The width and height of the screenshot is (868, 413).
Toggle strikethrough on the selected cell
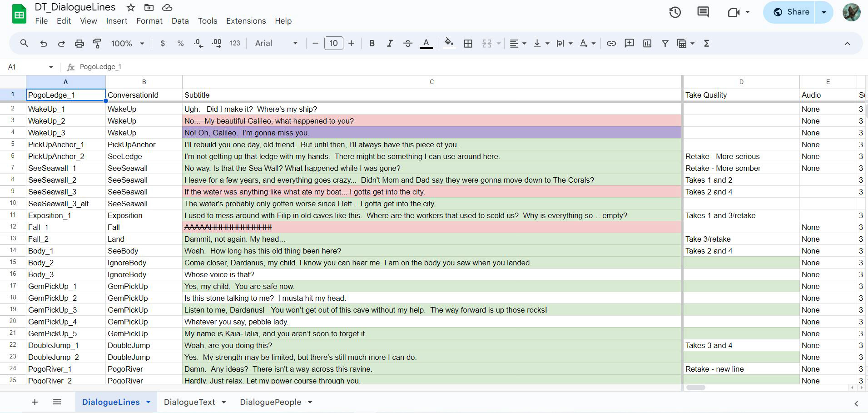[408, 43]
